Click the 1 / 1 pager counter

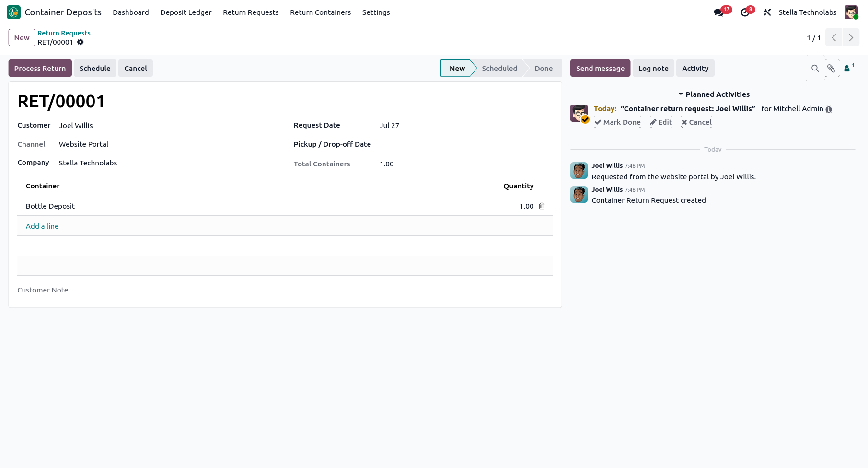pyautogui.click(x=813, y=38)
